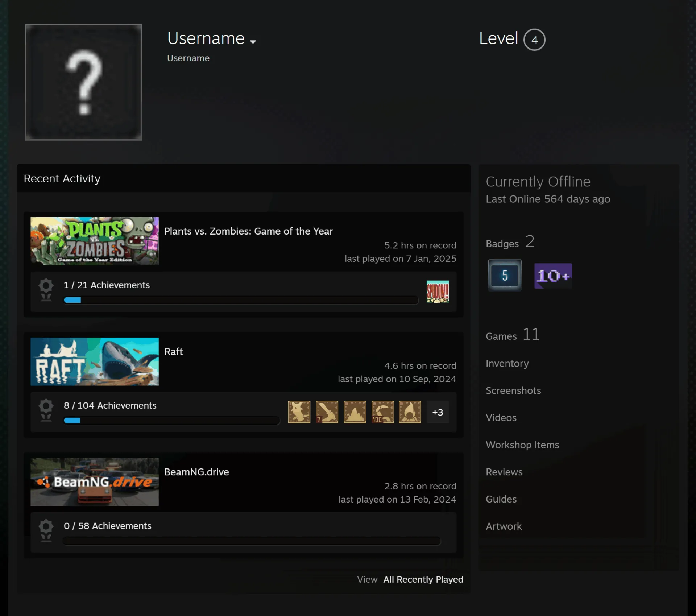The width and height of the screenshot is (696, 616).
Task: Open Guides in the sidebar
Action: tap(501, 499)
